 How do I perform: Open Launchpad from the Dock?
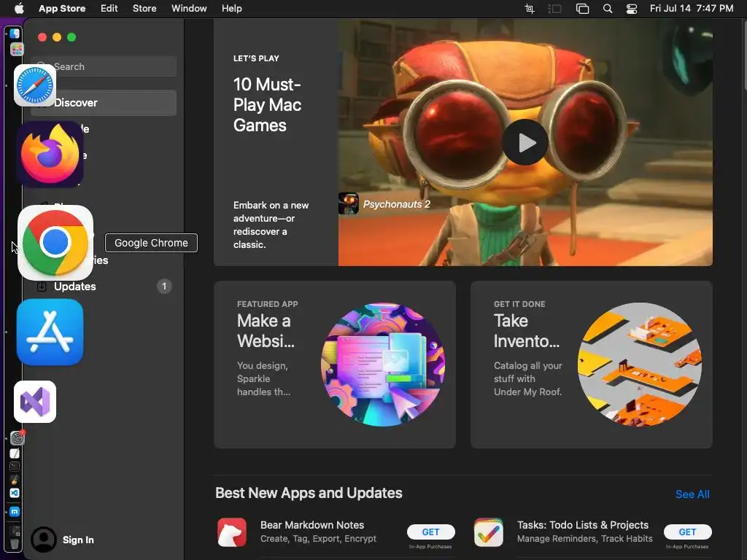click(17, 49)
